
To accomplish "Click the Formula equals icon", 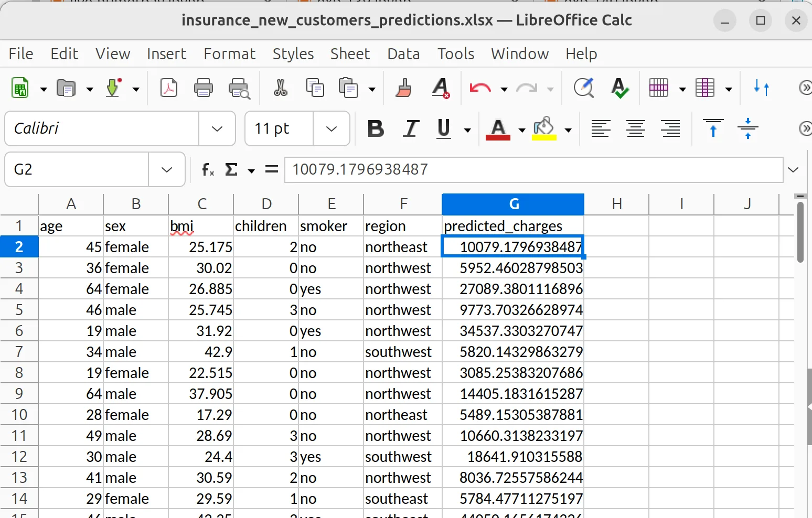I will coord(272,169).
